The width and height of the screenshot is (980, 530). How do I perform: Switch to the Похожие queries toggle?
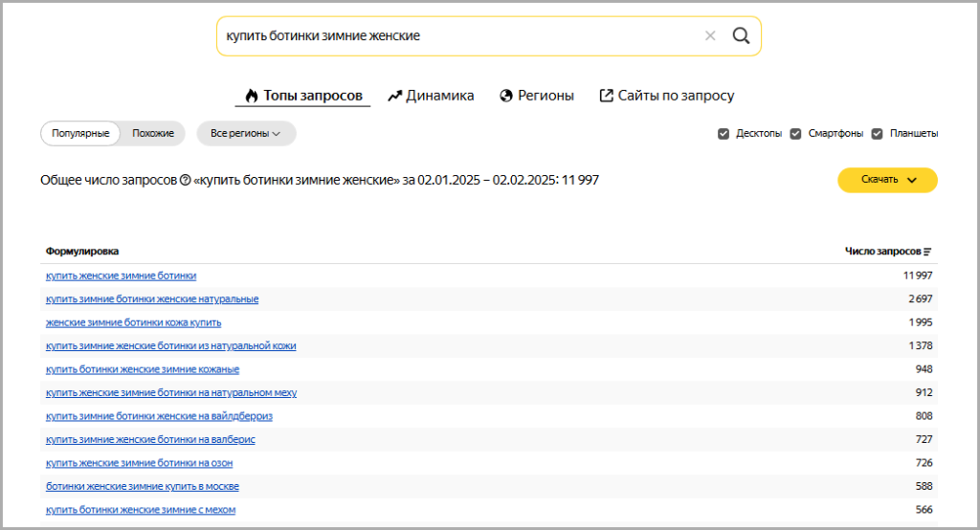tap(153, 133)
